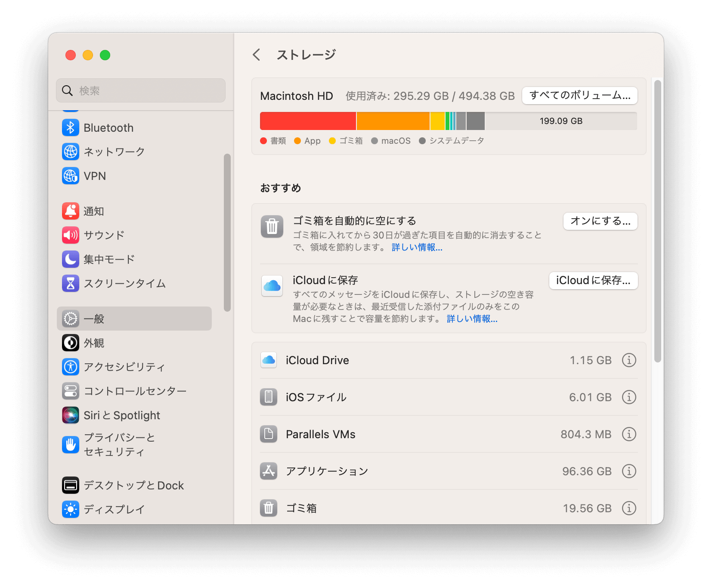Open コントロールセンター icon

(x=71, y=391)
